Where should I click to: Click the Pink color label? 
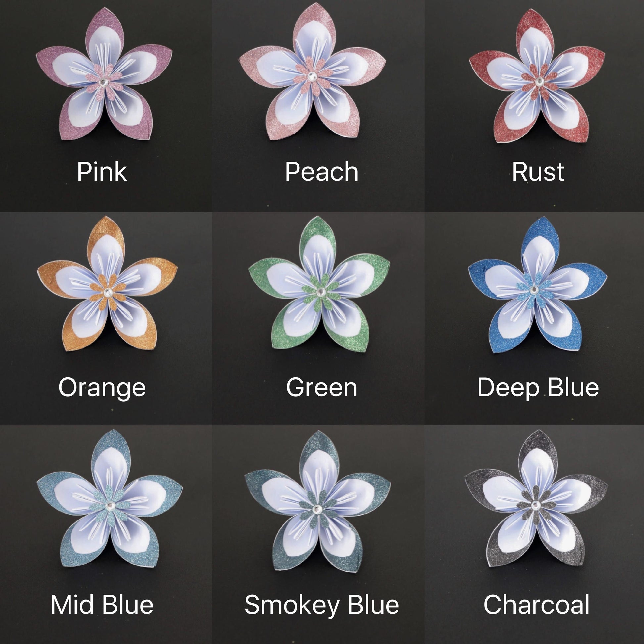[x=102, y=172]
